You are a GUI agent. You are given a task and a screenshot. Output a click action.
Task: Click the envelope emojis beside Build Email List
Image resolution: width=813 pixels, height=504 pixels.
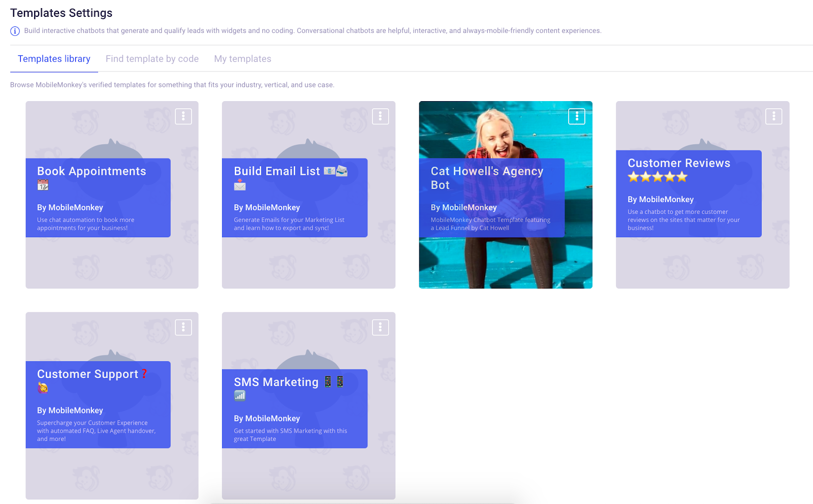pyautogui.click(x=335, y=171)
